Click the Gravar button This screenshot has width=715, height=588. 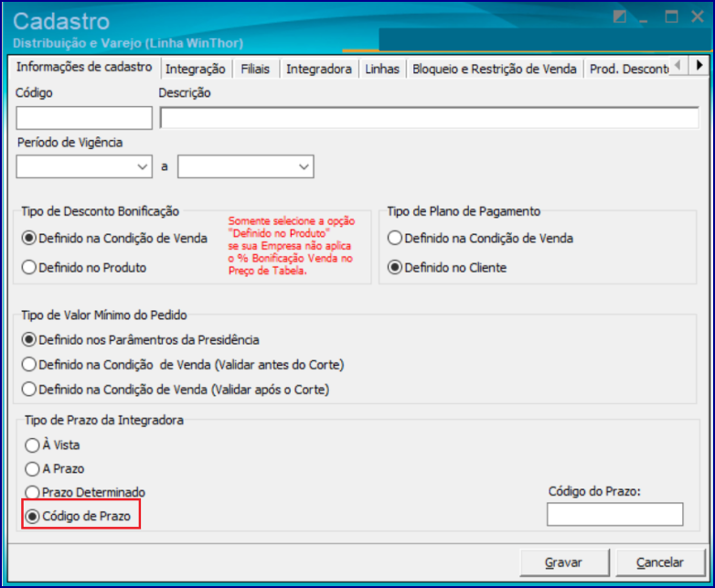pos(564,562)
